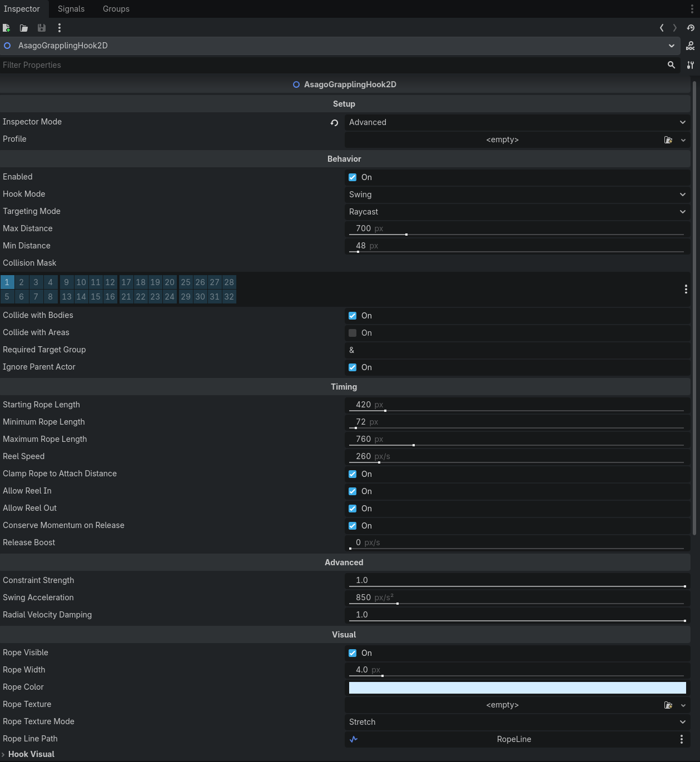The width and height of the screenshot is (700, 762).
Task: Go to previous edited object
Action: (x=662, y=28)
